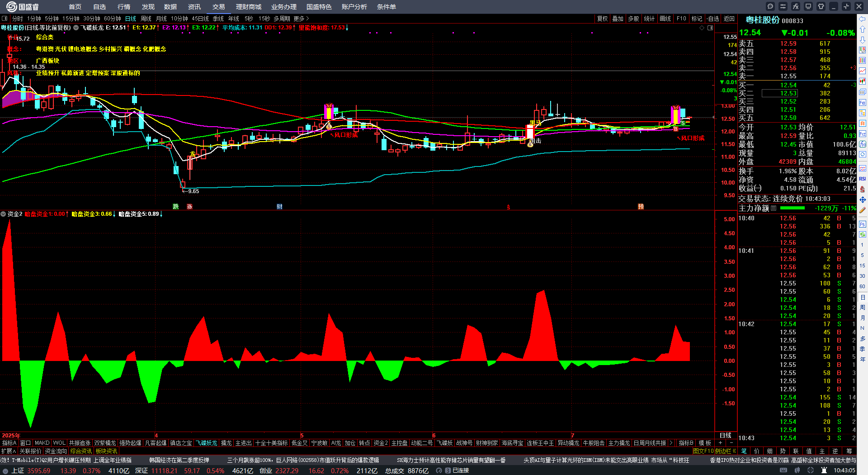Click the 筹 chip distribution tab
Viewport: 868px width, 475px height.
(849, 451)
